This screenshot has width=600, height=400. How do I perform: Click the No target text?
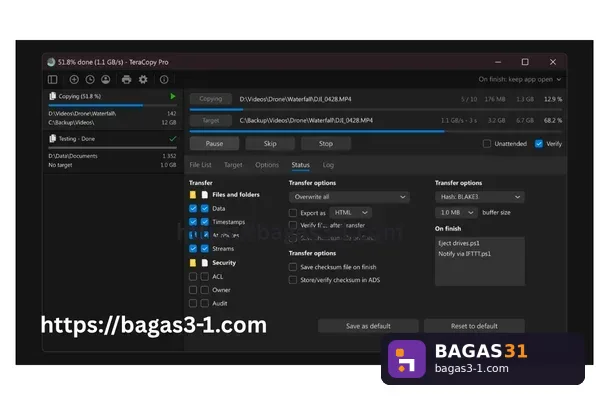60,165
